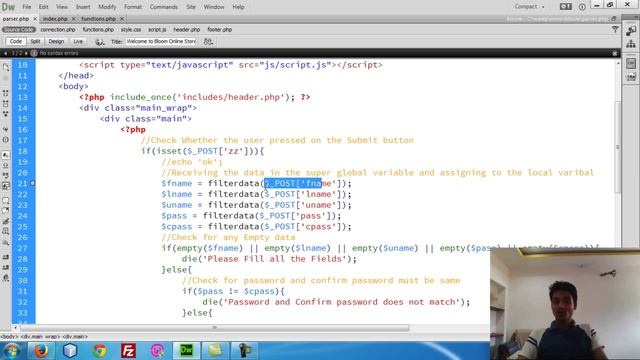Click the Select Parent Tag icon
Viewport: 640px width, 360px height.
6,129
